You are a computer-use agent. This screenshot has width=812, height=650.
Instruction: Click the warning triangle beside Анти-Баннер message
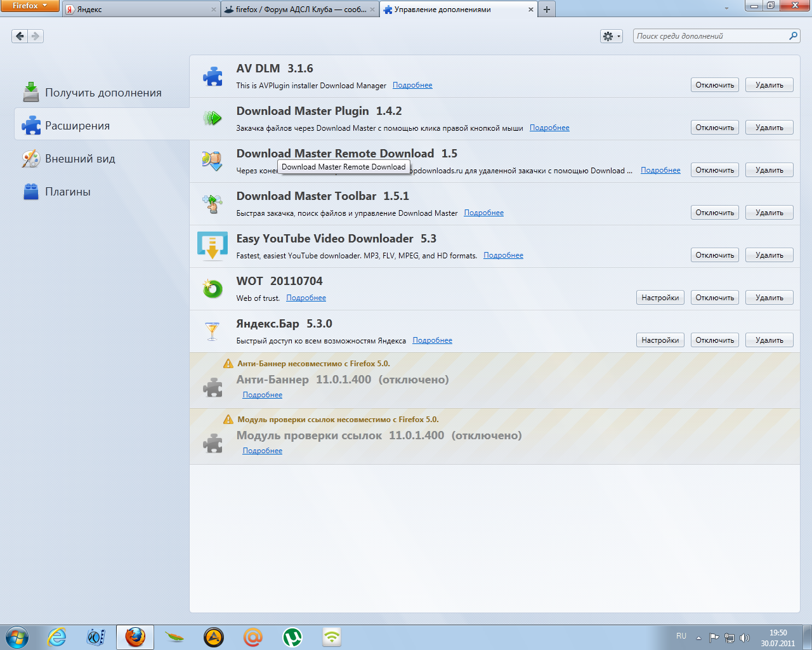228,364
